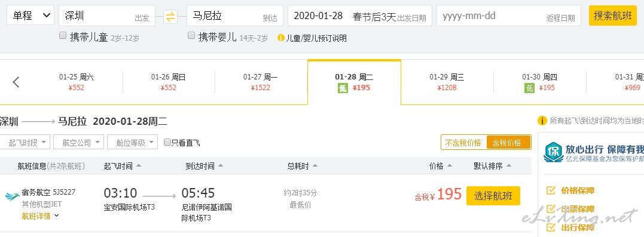Viewport: 644px width, 237px height.
Task: Click the swap cities arrows icon
Action: click(170, 16)
